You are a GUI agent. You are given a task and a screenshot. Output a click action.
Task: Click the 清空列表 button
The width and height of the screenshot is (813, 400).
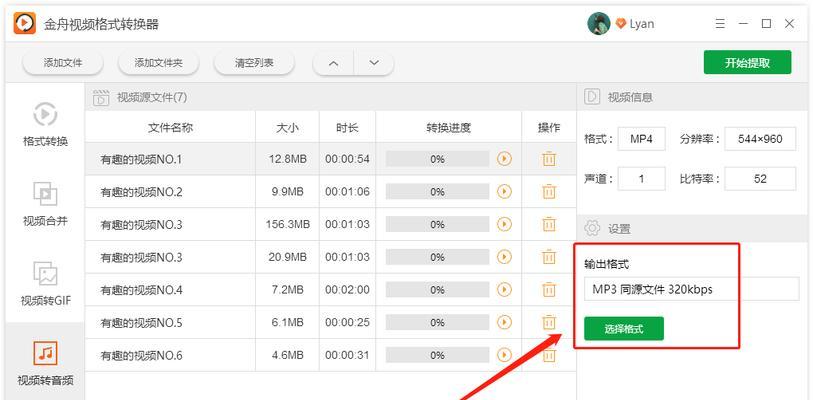coord(254,63)
